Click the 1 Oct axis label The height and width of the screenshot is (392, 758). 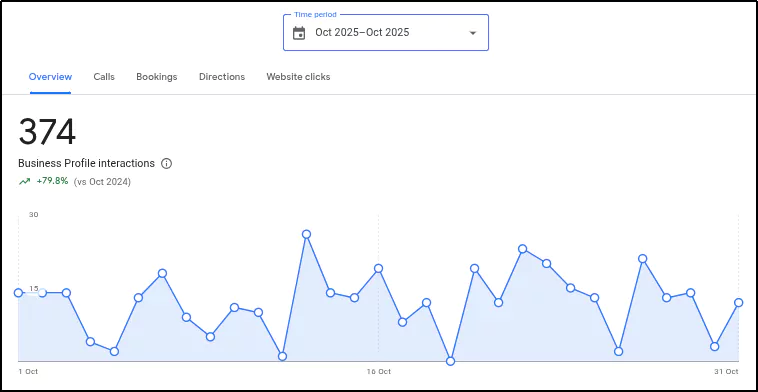pos(28,372)
